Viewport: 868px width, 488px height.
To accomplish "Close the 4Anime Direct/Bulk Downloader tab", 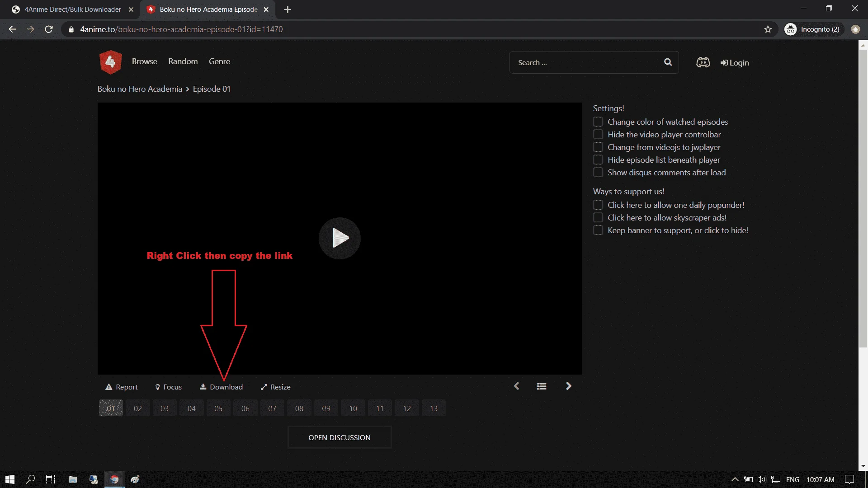I will 131,9.
